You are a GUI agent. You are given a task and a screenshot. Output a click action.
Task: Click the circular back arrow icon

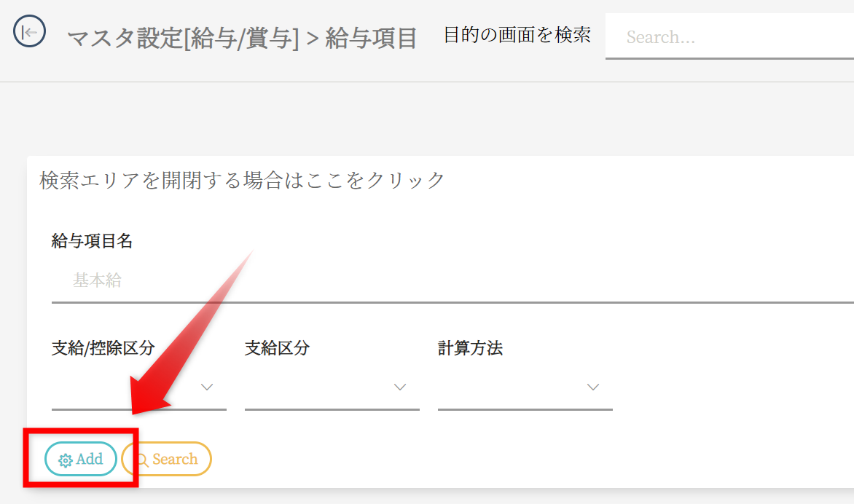pyautogui.click(x=30, y=32)
